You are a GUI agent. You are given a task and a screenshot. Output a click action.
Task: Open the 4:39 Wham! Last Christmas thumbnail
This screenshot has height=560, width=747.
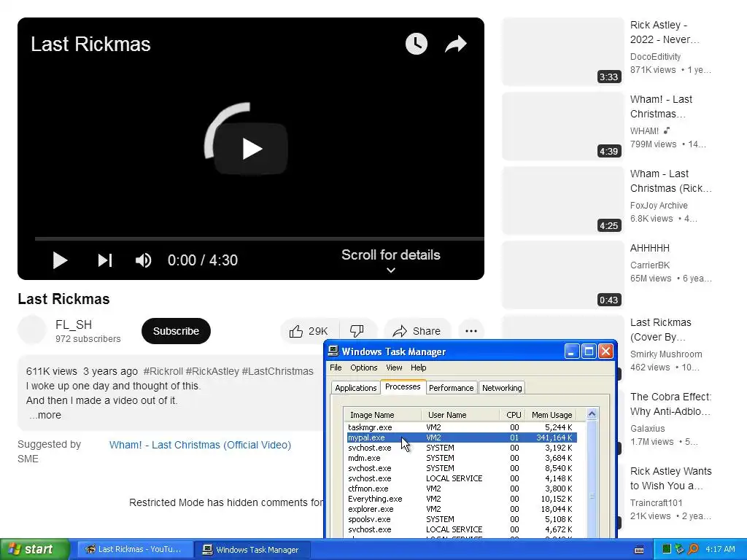point(562,126)
